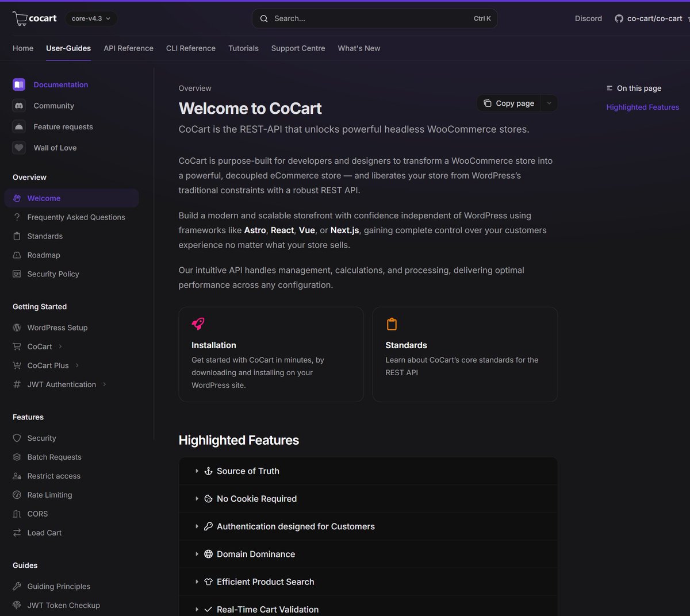Click the pink rocket Installation icon
Image resolution: width=690 pixels, height=616 pixels.
198,324
